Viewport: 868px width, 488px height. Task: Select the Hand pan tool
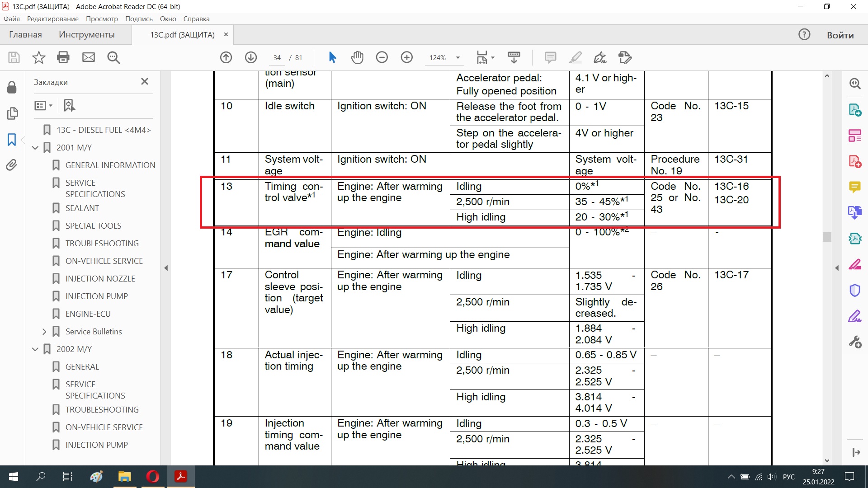357,57
